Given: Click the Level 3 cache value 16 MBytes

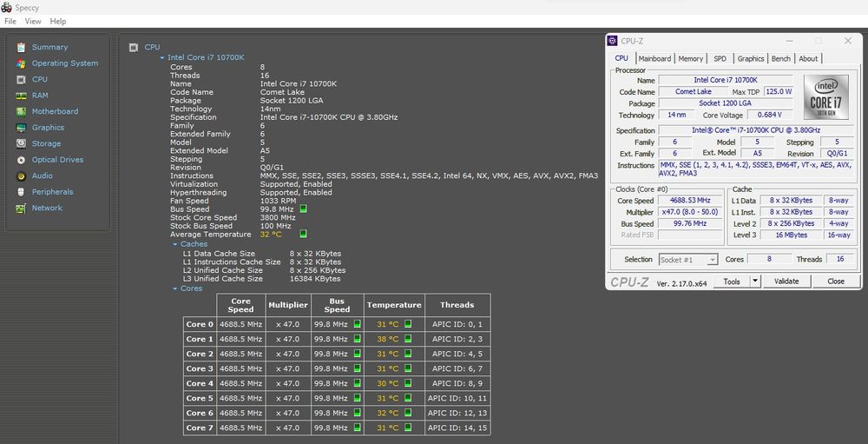Looking at the screenshot, I should [x=791, y=235].
